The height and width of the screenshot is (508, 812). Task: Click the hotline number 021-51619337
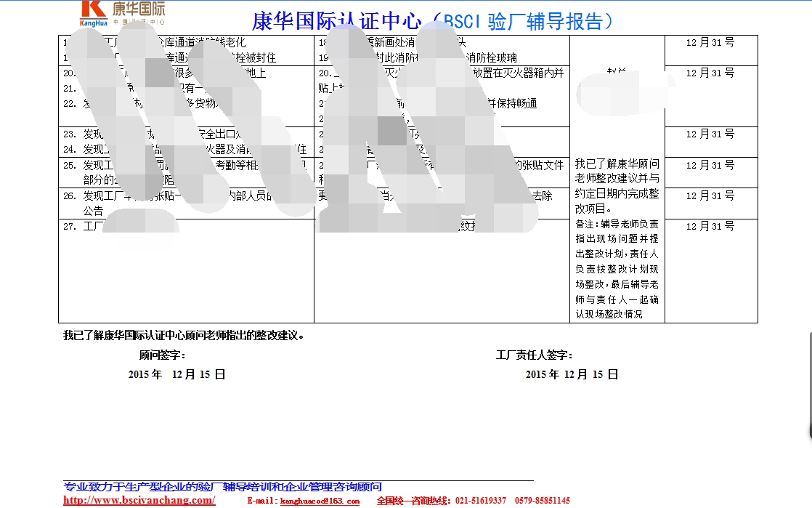[x=480, y=501]
